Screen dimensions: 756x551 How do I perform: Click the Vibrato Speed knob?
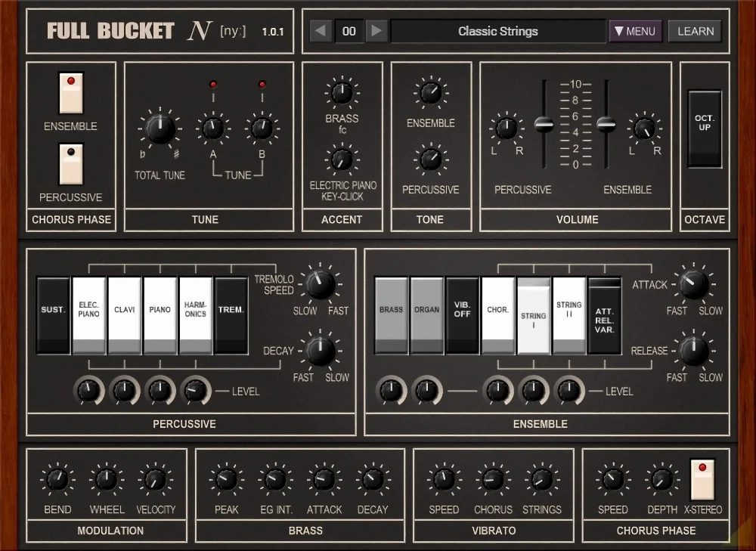click(444, 479)
